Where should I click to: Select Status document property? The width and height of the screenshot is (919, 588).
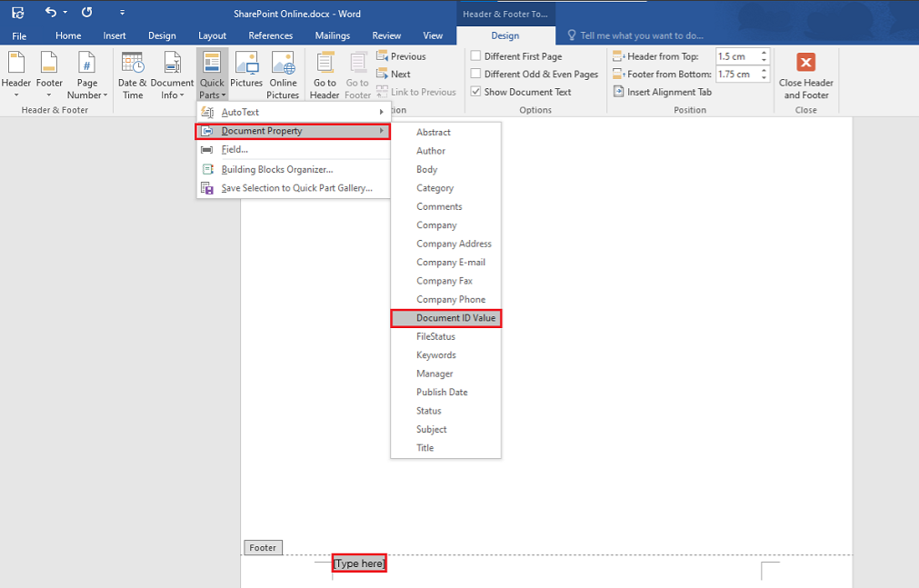446,411
